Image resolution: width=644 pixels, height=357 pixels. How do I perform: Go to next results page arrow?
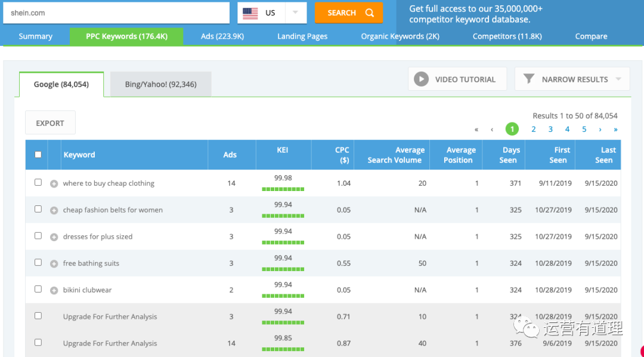pyautogui.click(x=600, y=130)
